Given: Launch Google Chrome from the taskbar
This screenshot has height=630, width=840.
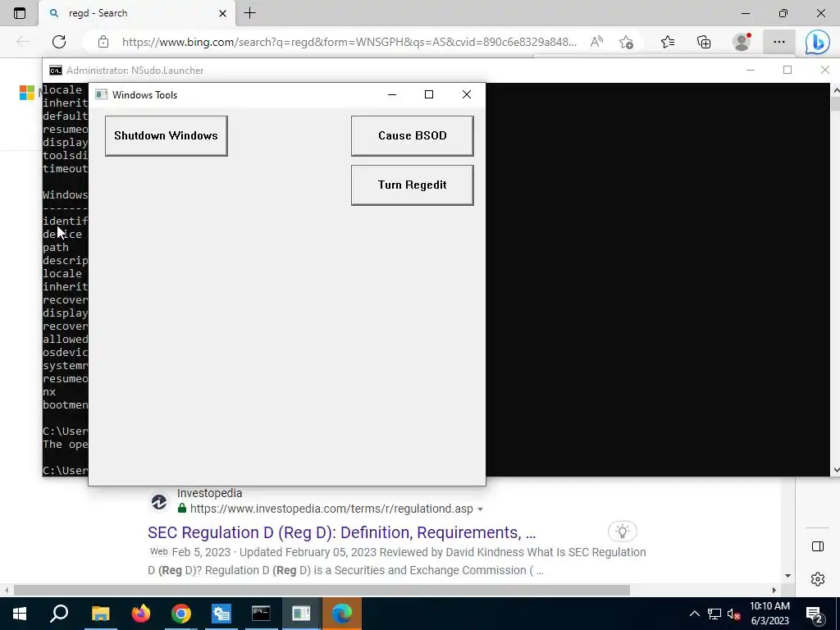Looking at the screenshot, I should coord(181,614).
